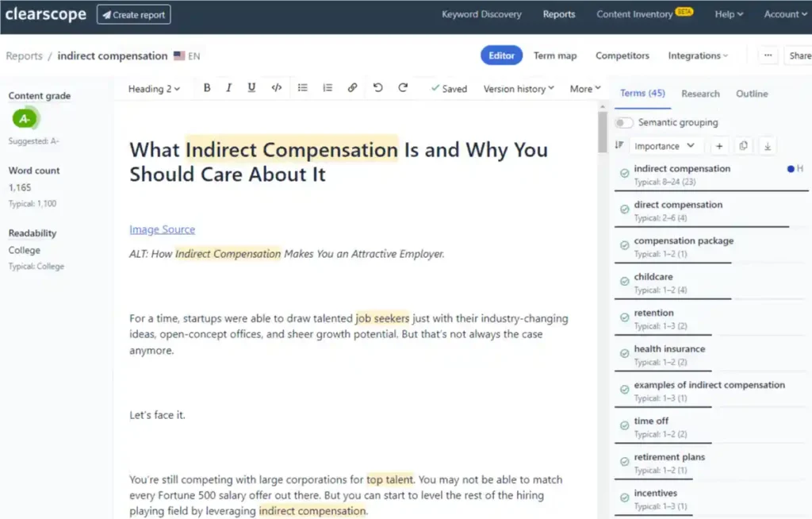The width and height of the screenshot is (812, 519).
Task: Toggle the checkmark for 'retention' term
Action: [x=625, y=317]
